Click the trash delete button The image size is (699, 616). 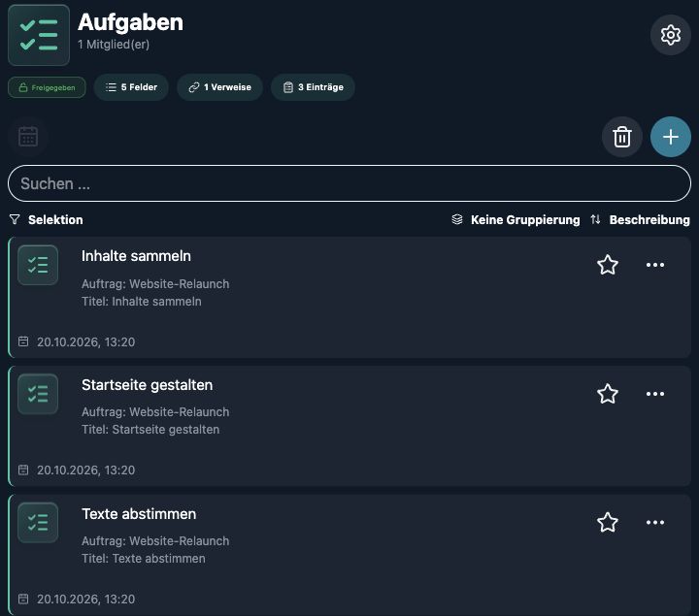[622, 137]
